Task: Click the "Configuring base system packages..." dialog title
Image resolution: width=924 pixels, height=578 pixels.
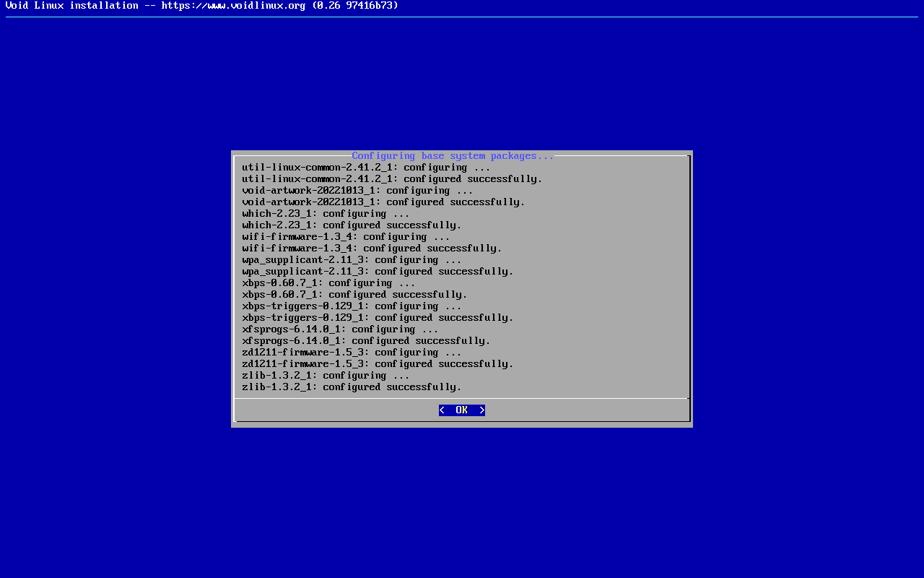Action: 453,156
